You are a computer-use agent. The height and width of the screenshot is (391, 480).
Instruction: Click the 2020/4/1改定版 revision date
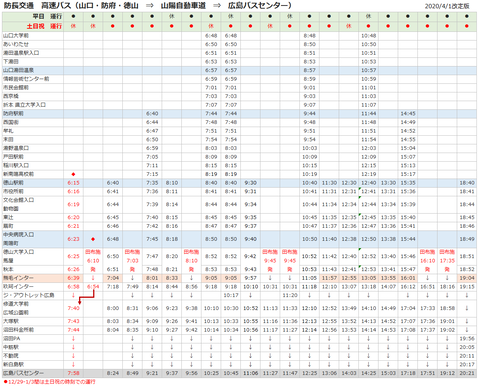click(447, 6)
